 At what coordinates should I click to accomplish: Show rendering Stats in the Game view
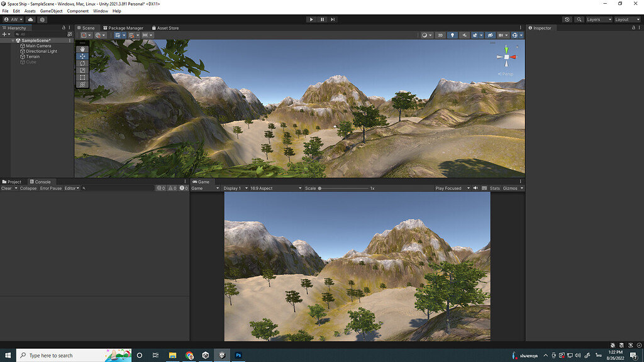click(494, 187)
